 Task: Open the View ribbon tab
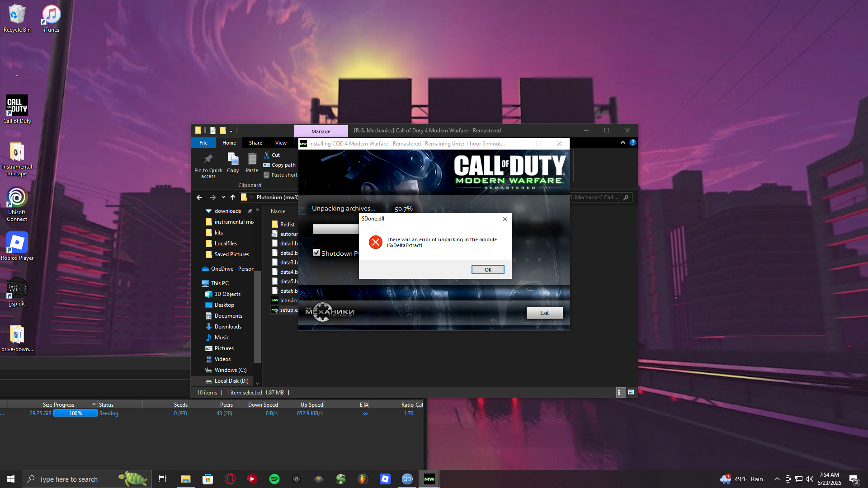click(281, 143)
